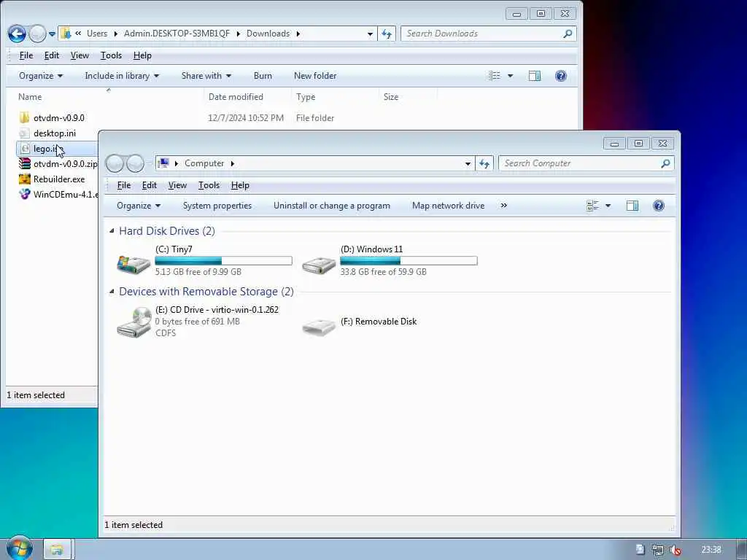This screenshot has width=747, height=560.
Task: Select (F:) Removable Disk icon
Action: click(x=319, y=327)
